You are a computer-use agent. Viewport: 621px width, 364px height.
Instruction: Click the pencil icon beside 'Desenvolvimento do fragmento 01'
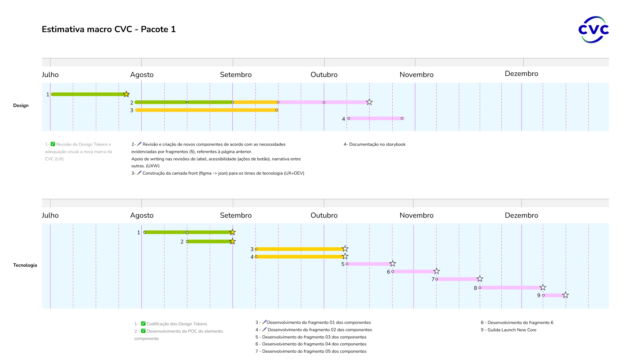[x=264, y=322]
